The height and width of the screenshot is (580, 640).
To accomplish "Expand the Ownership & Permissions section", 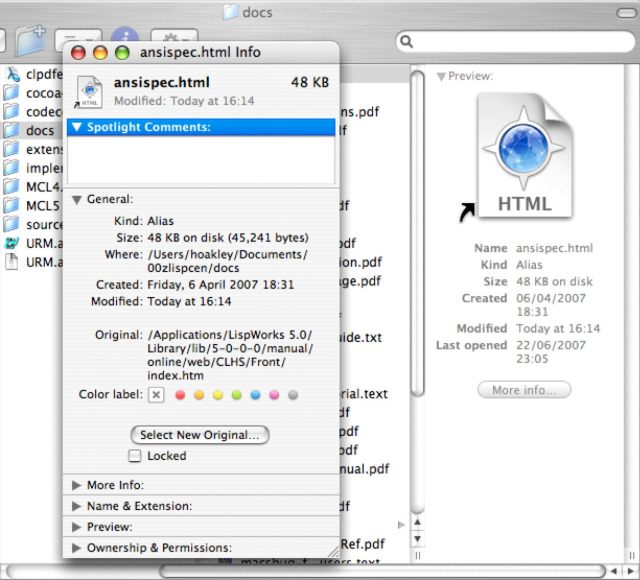I will 77,548.
